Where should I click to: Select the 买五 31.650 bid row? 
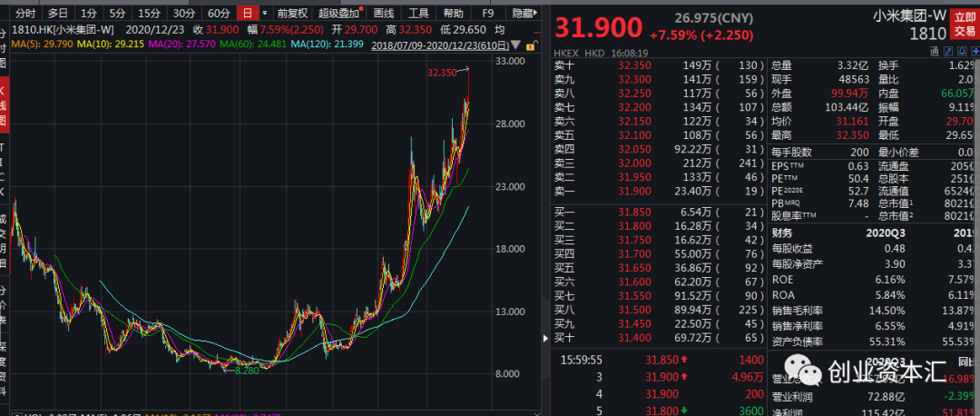tap(660, 268)
